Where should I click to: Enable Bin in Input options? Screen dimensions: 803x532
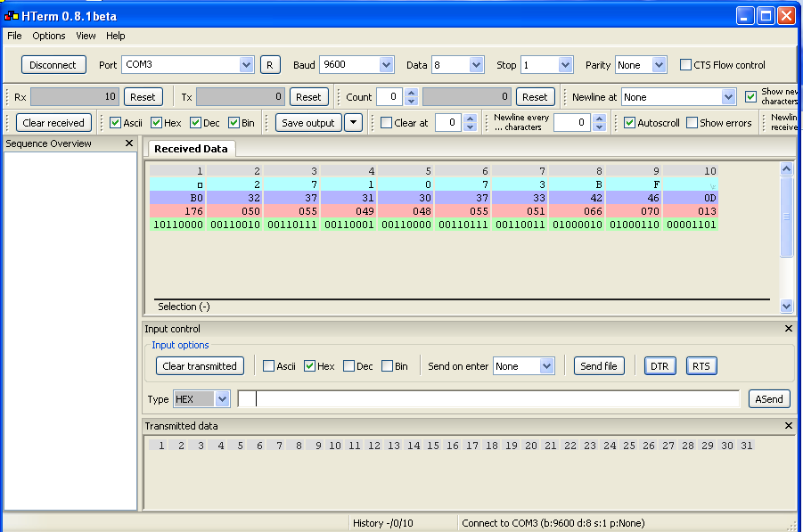tap(388, 366)
